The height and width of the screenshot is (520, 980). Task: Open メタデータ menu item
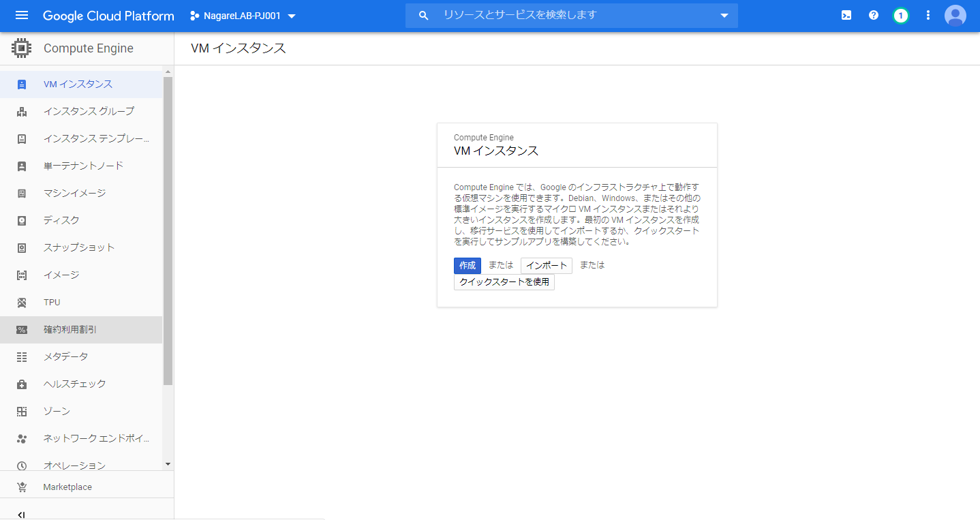coord(81,357)
